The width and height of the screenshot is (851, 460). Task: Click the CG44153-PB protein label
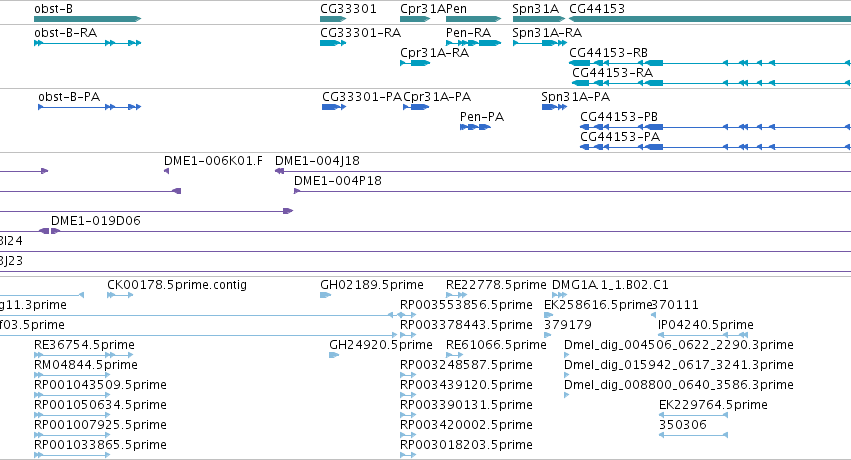coord(619,117)
